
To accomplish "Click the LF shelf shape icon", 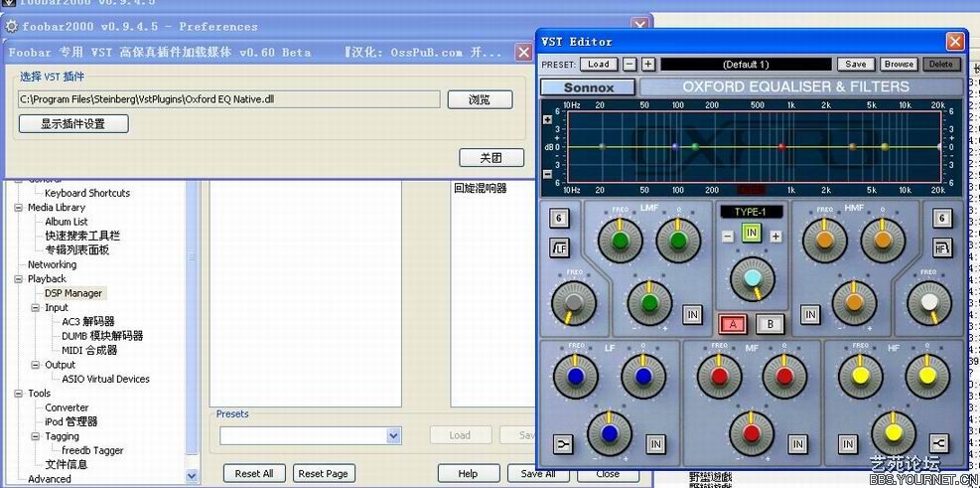I will coord(563,444).
